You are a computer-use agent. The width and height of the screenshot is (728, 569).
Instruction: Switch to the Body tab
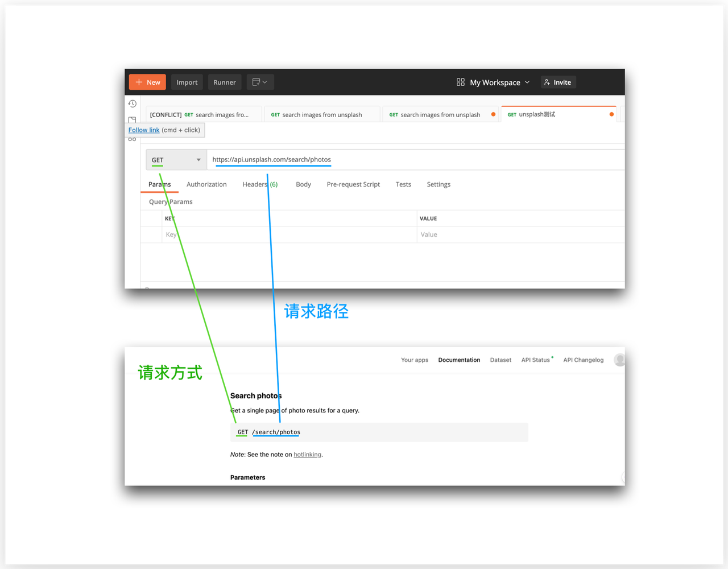pyautogui.click(x=303, y=184)
